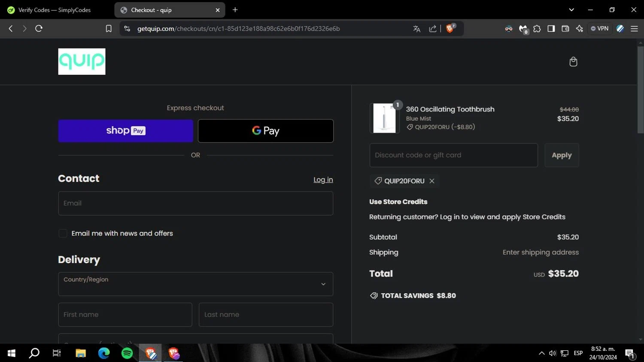Open the new tab

235,10
